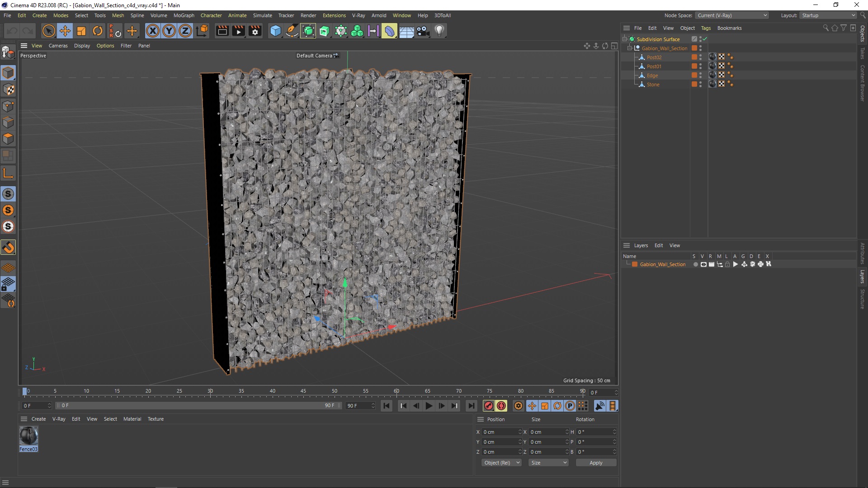Viewport: 868px width, 488px height.
Task: Play animation forward
Action: (x=429, y=406)
